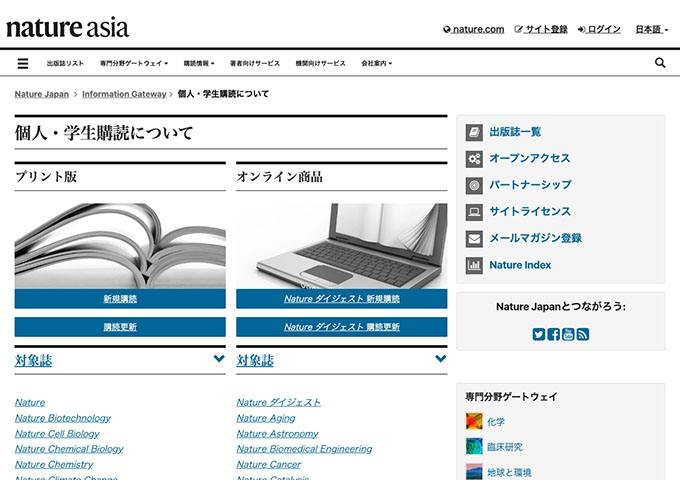Open the 日本語 language dropdown

coord(651,29)
